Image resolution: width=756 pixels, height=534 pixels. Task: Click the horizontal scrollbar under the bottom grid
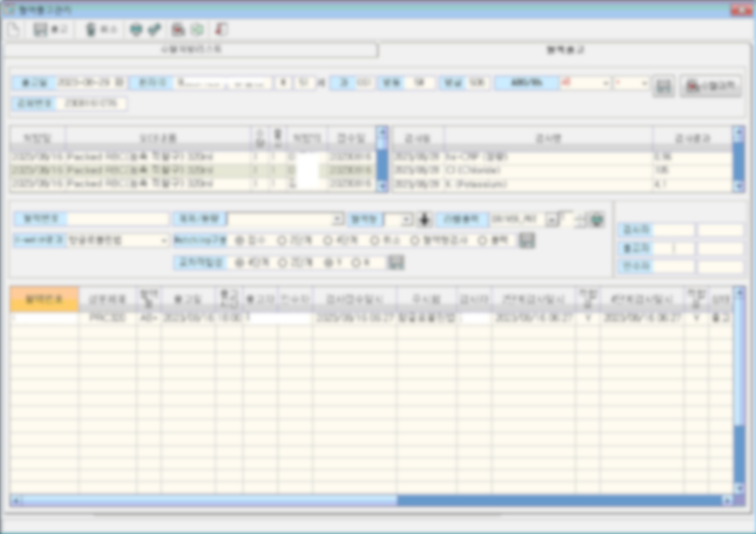pos(371,501)
